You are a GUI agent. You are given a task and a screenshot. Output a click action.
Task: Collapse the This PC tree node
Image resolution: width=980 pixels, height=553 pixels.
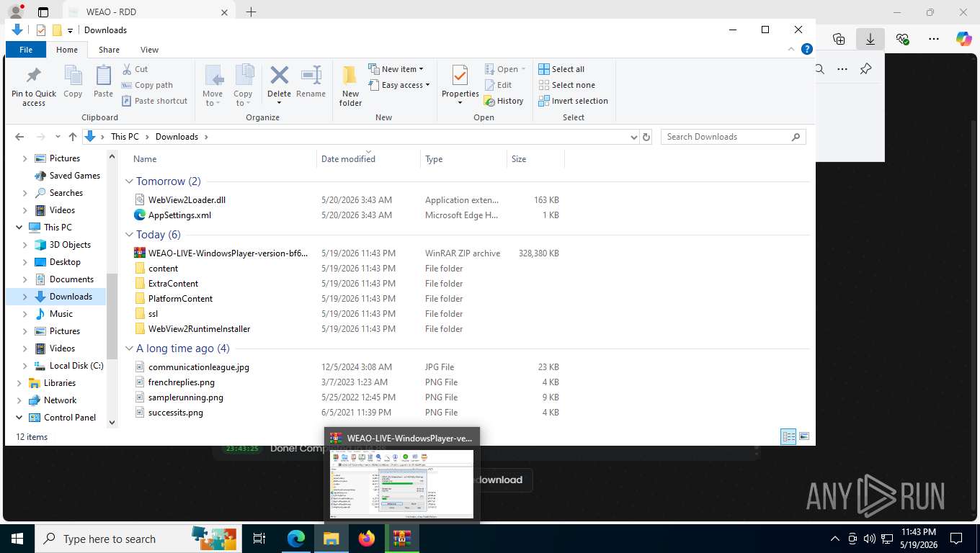tap(19, 228)
